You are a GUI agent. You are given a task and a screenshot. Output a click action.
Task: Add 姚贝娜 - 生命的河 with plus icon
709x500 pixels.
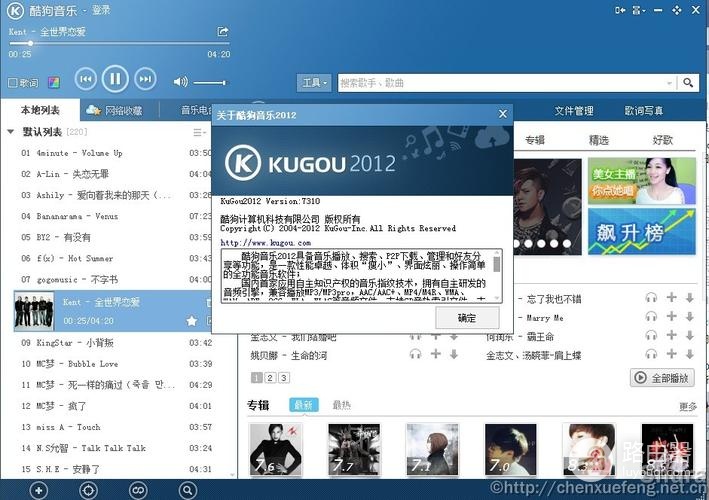coord(435,354)
